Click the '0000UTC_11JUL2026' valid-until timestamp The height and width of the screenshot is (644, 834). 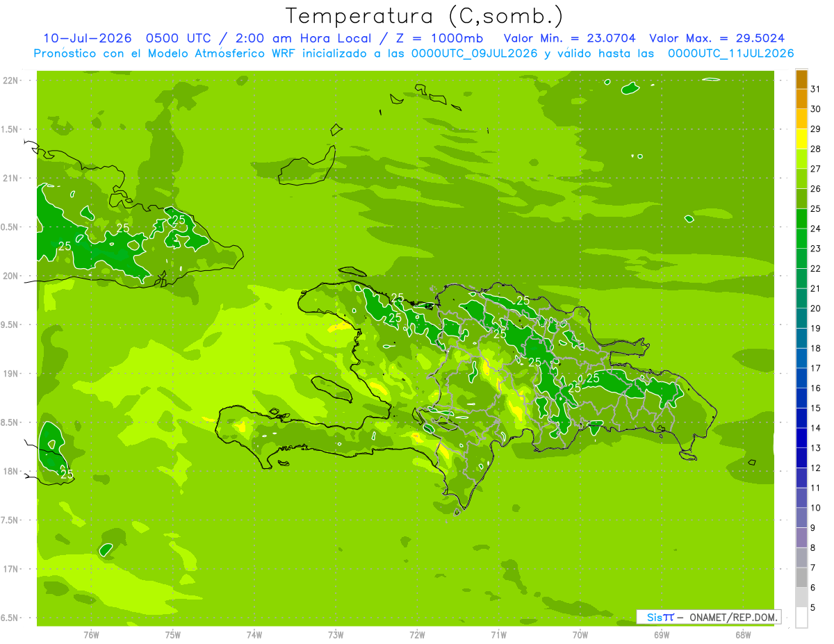point(731,53)
